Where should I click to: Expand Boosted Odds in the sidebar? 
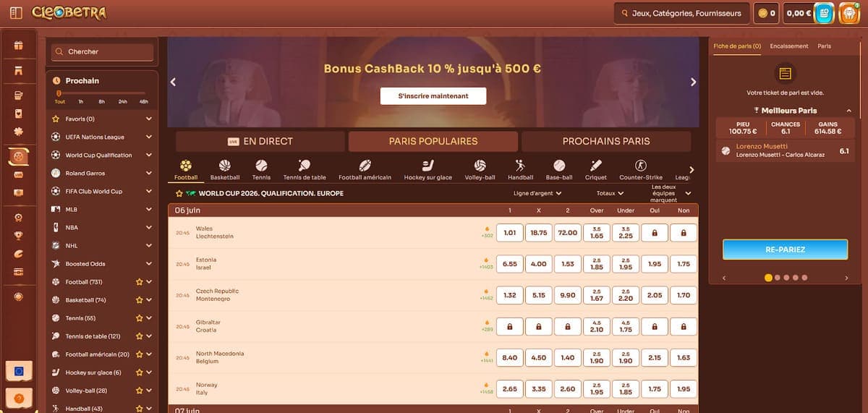click(x=148, y=263)
